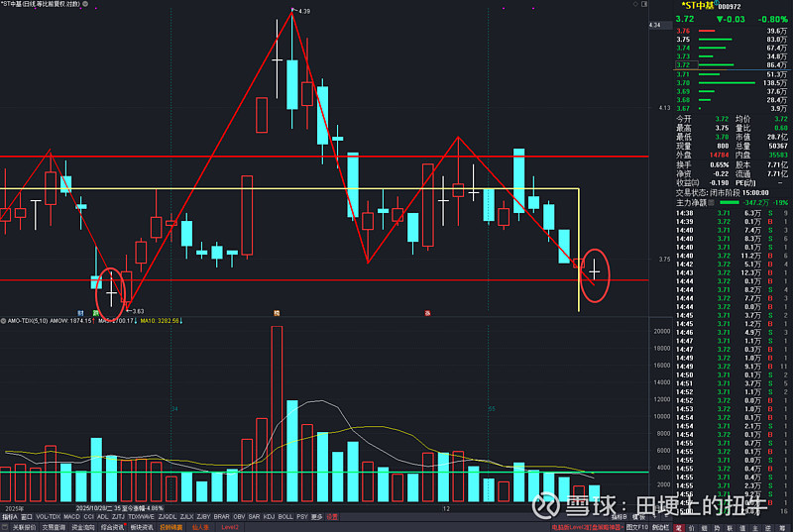793x532 pixels.
Task: Click the 交易状态 闭市阶段 status line
Action: (x=723, y=193)
